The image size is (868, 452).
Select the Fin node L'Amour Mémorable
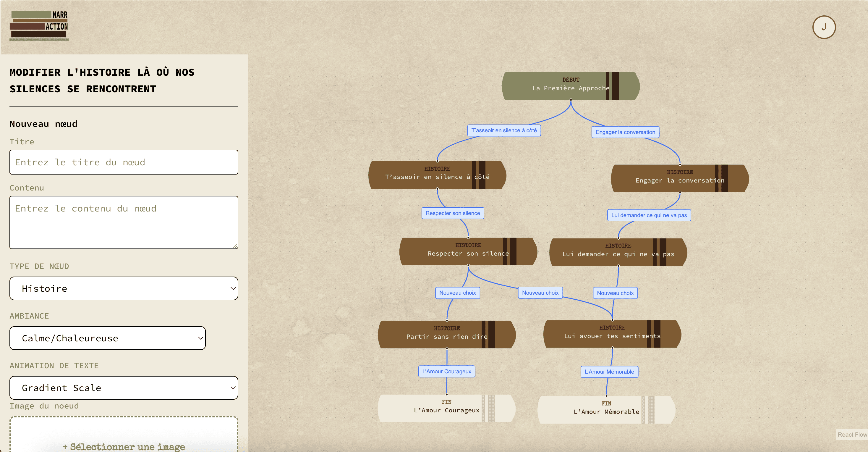click(x=606, y=409)
